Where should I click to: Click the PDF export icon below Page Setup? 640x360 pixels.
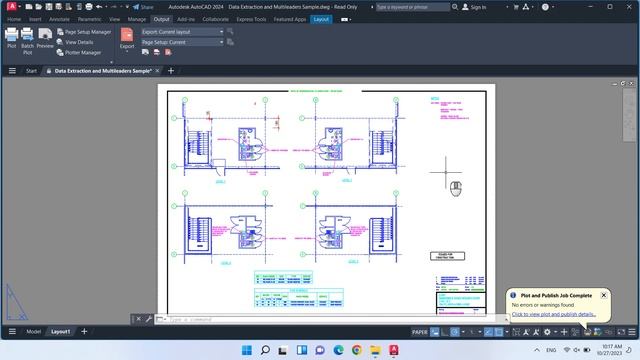(168, 52)
